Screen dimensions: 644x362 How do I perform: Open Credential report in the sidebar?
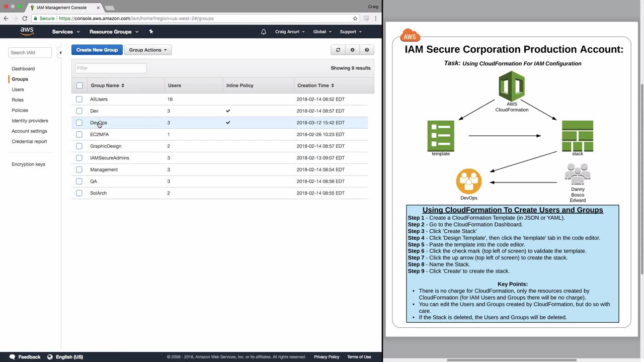pos(29,141)
